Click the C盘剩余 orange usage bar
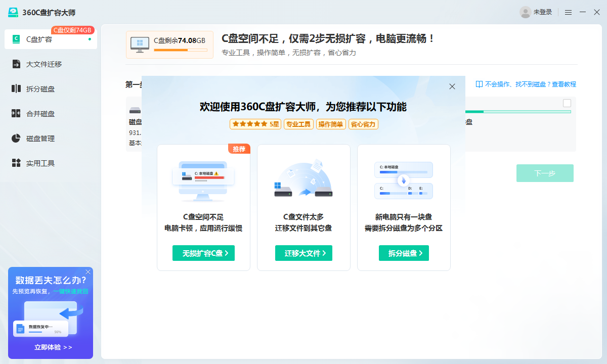 click(181, 50)
